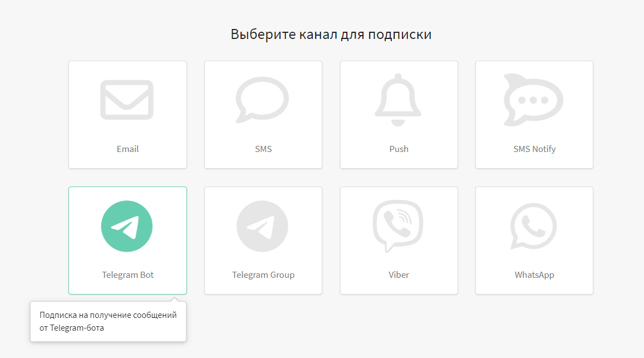Image resolution: width=644 pixels, height=358 pixels.
Task: Pick the Telegram Group paper plane icon
Action: [x=263, y=226]
